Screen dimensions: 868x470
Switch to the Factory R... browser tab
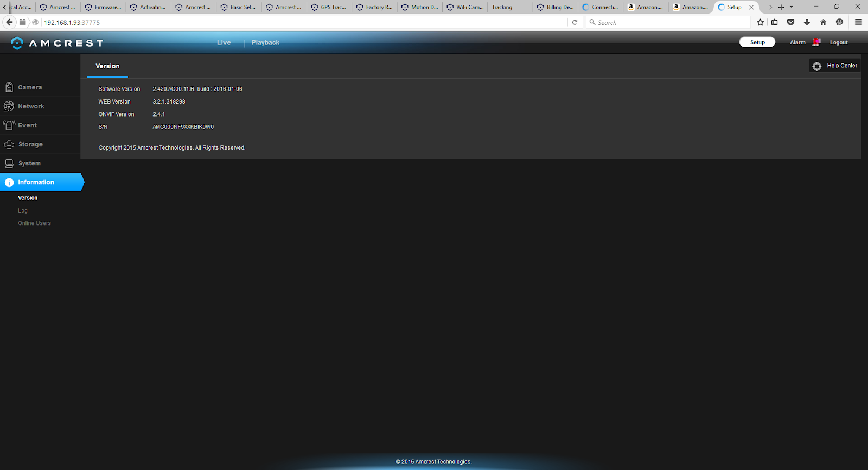coord(374,7)
